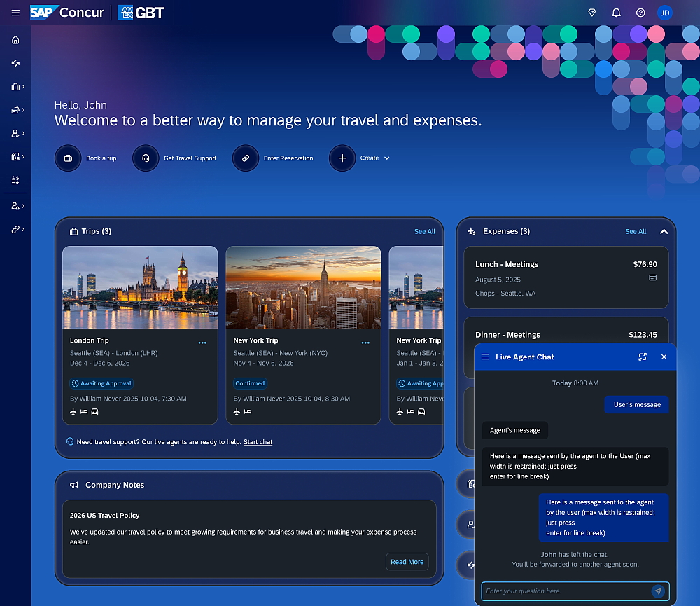Open the New York Trip photo

303,287
